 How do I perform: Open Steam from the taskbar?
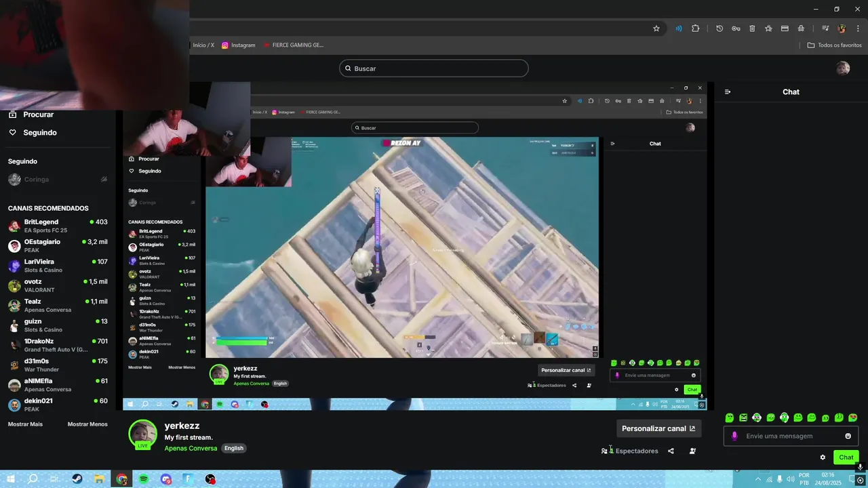(77, 479)
